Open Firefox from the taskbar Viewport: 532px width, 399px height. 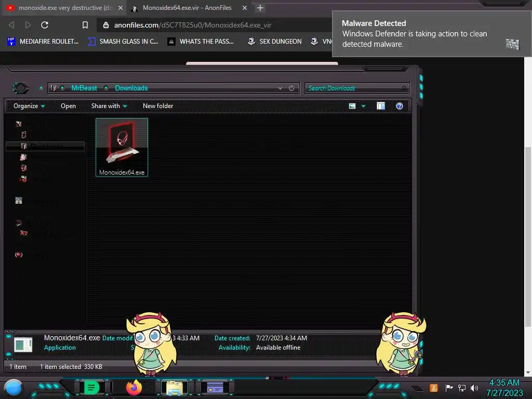point(134,388)
